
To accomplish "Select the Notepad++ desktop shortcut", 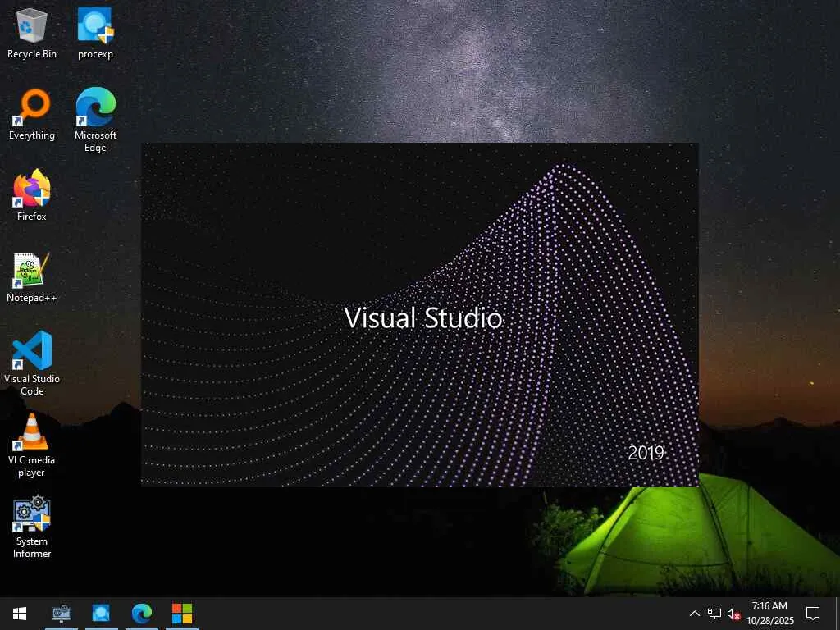I will tap(32, 277).
